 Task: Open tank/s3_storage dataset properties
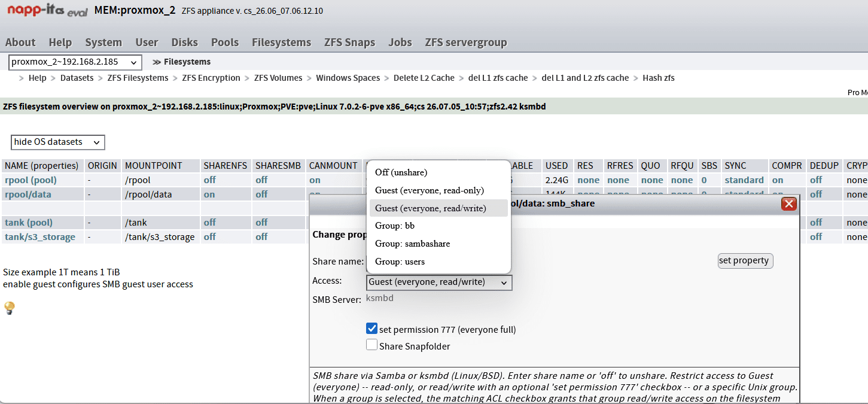pos(40,237)
